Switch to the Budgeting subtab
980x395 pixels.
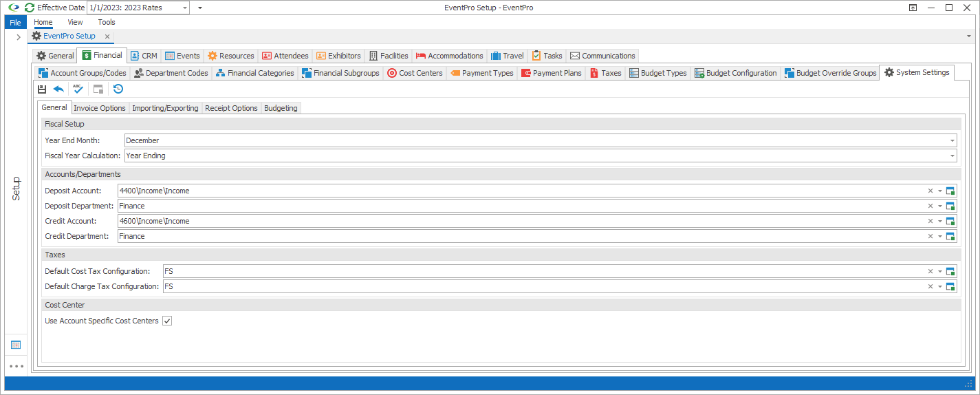tap(281, 108)
